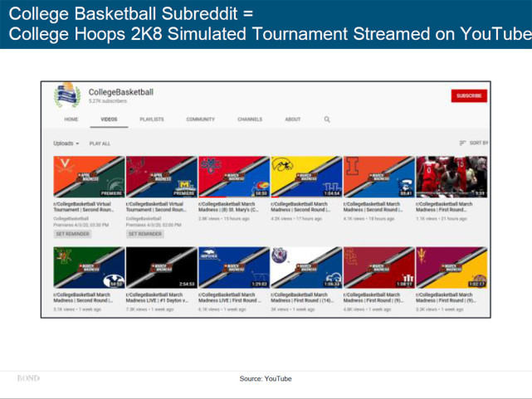Go to the Community tab

pos(201,119)
